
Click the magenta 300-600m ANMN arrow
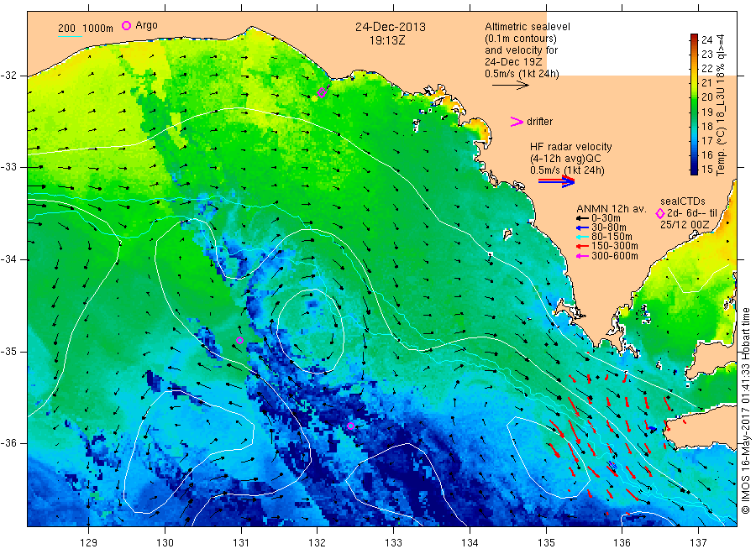(x=582, y=256)
